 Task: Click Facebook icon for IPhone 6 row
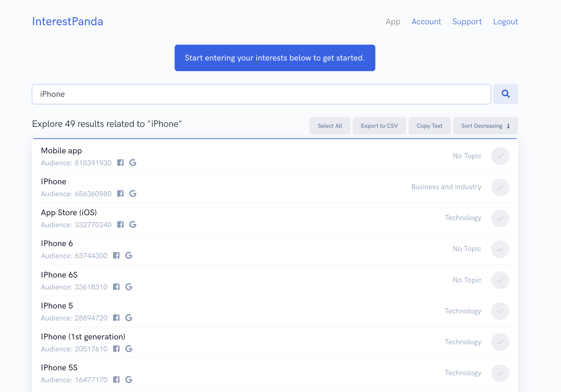point(116,255)
